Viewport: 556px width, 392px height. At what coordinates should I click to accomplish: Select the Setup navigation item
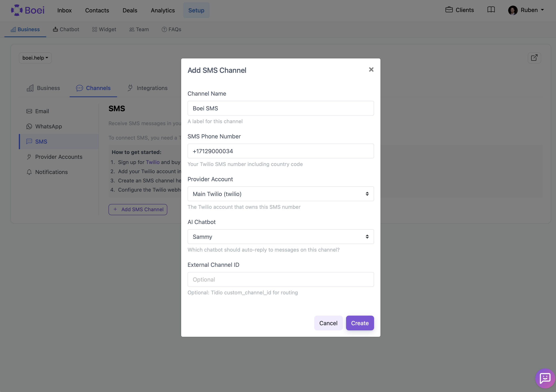[x=196, y=10]
